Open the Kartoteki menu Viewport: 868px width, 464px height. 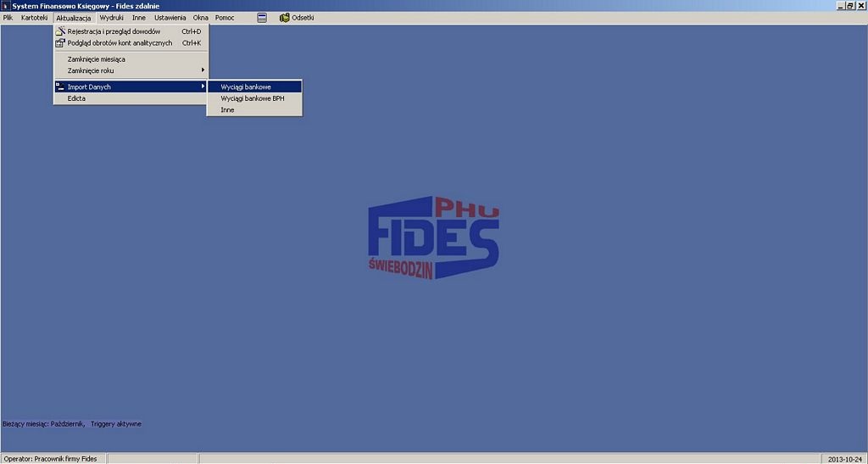pos(34,18)
